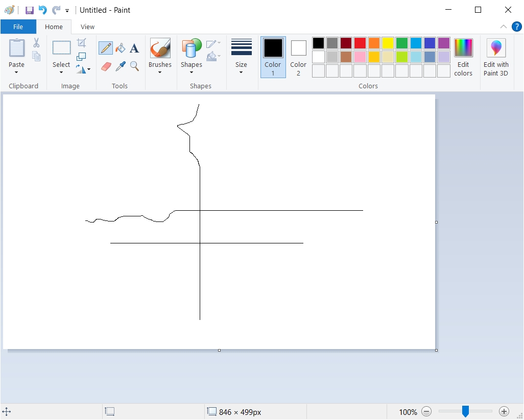Choose the Fill with color bucket tool
Viewport: 524px width, 420px height.
pos(121,48)
